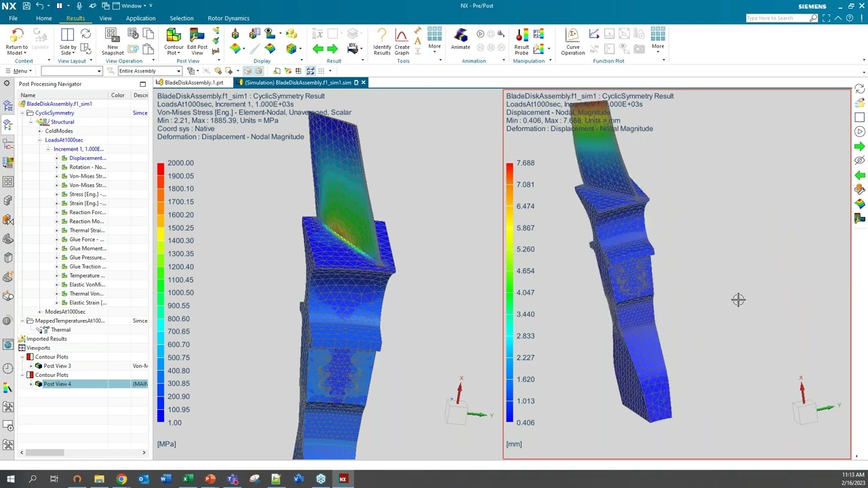Toggle the shaded display mode button in selection bar

(x=247, y=71)
